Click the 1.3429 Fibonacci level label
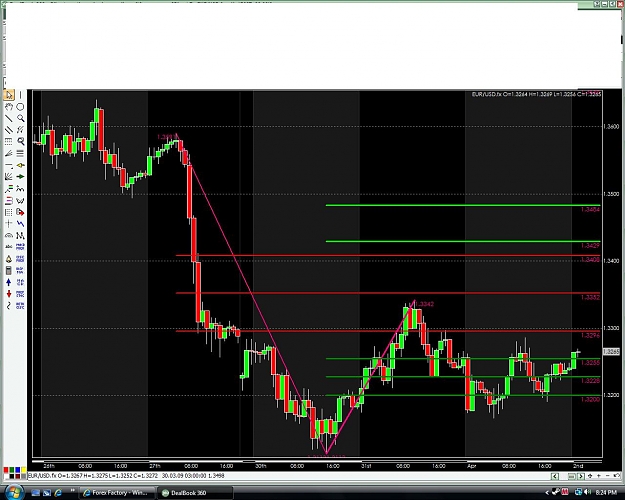 590,246
